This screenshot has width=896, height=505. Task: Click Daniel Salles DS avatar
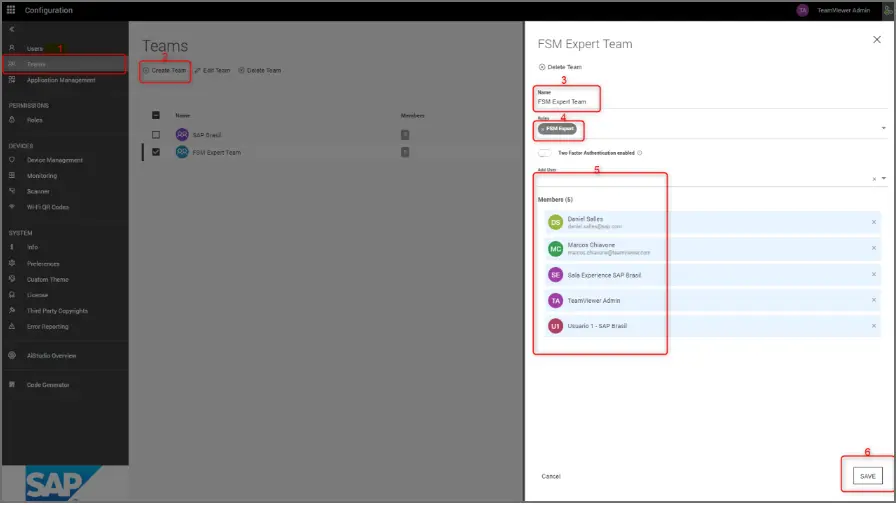coord(555,222)
